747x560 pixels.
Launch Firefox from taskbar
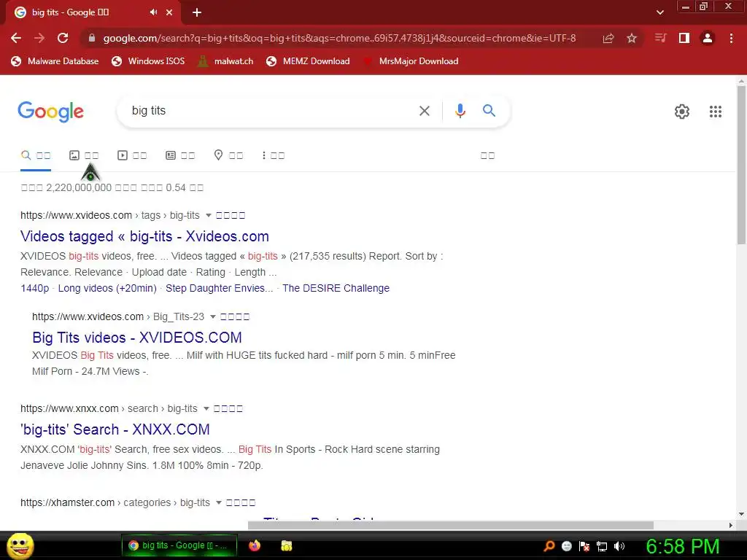255,545
